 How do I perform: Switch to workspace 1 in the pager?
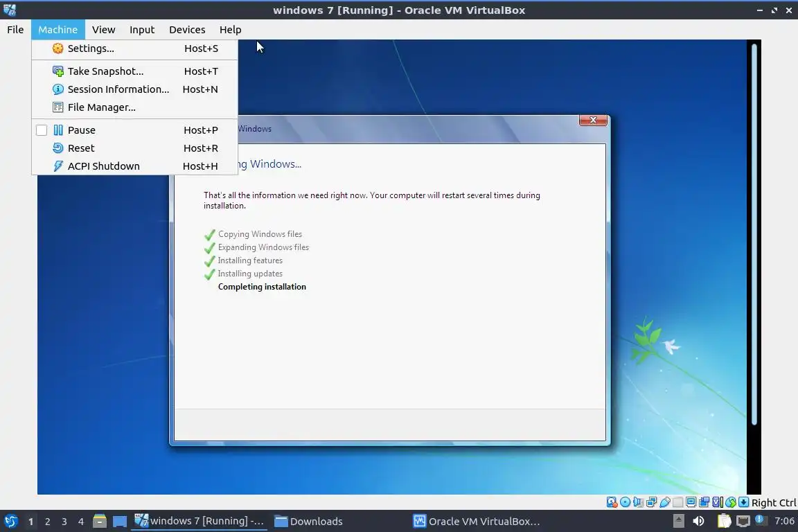click(x=30, y=522)
